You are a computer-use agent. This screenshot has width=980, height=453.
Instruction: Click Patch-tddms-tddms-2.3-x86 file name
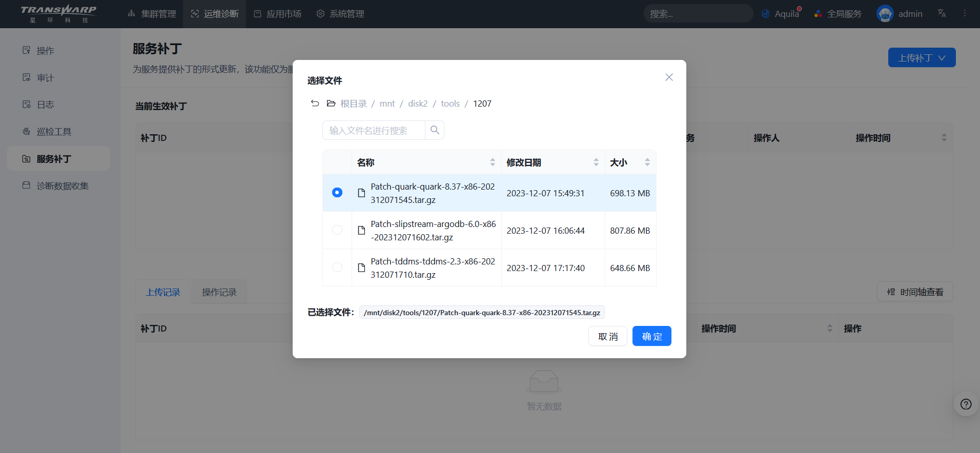tap(433, 268)
